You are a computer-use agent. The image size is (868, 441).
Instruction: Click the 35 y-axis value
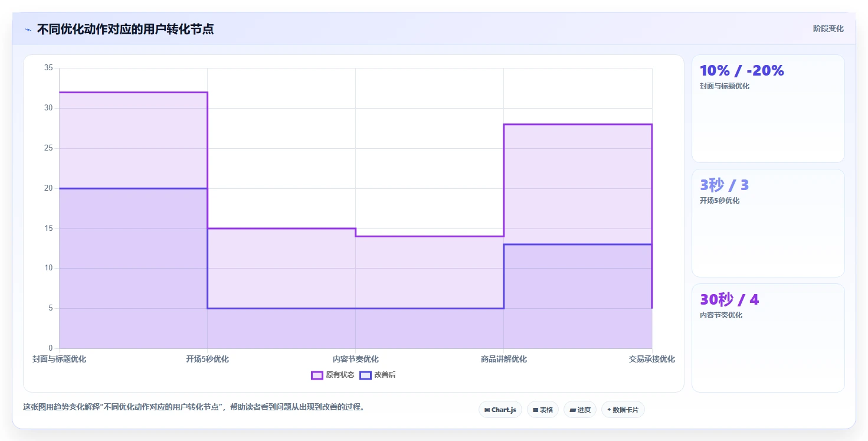coord(48,68)
